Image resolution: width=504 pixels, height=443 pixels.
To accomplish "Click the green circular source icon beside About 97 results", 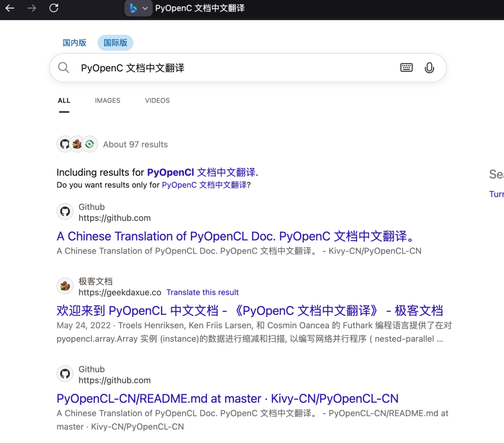I will (x=90, y=144).
